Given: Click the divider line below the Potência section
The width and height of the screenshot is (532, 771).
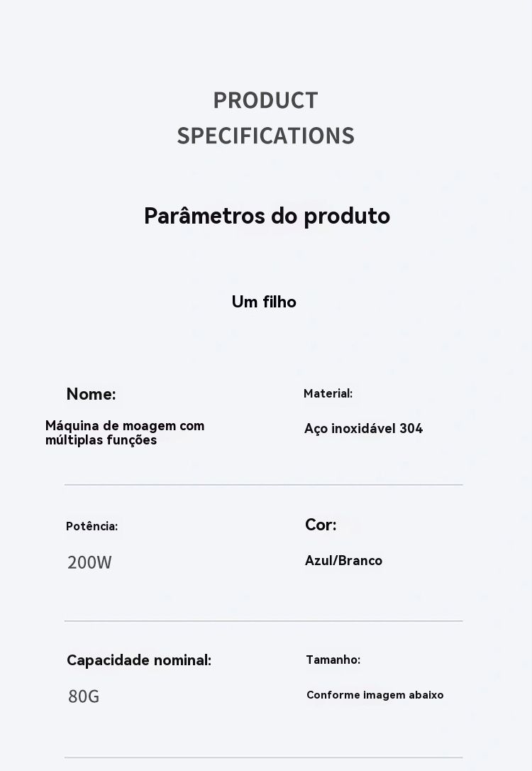Looking at the screenshot, I should click(x=263, y=621).
